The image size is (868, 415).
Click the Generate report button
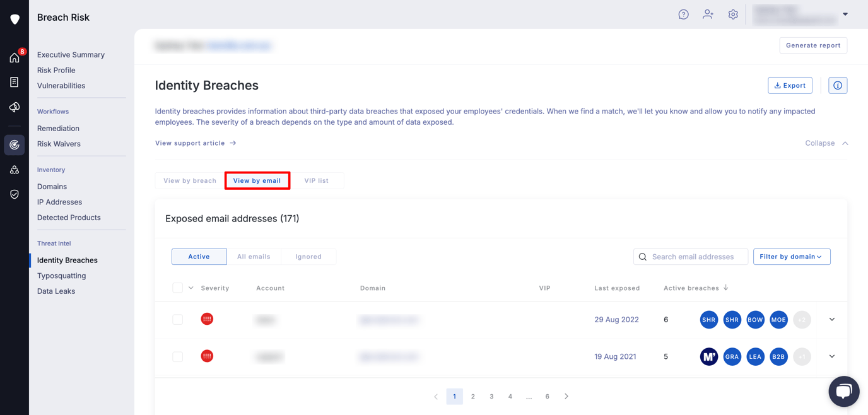(x=813, y=45)
